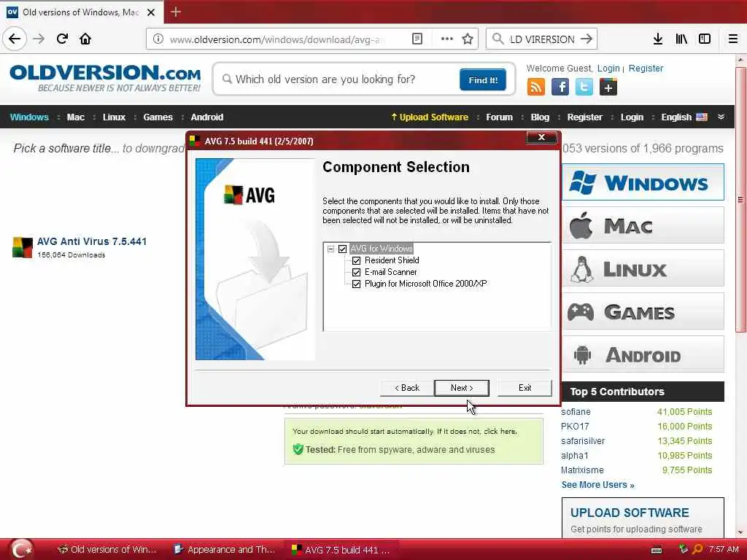The width and height of the screenshot is (747, 560).
Task: Click the page vertical scrollbar thumb
Action: click(x=740, y=200)
